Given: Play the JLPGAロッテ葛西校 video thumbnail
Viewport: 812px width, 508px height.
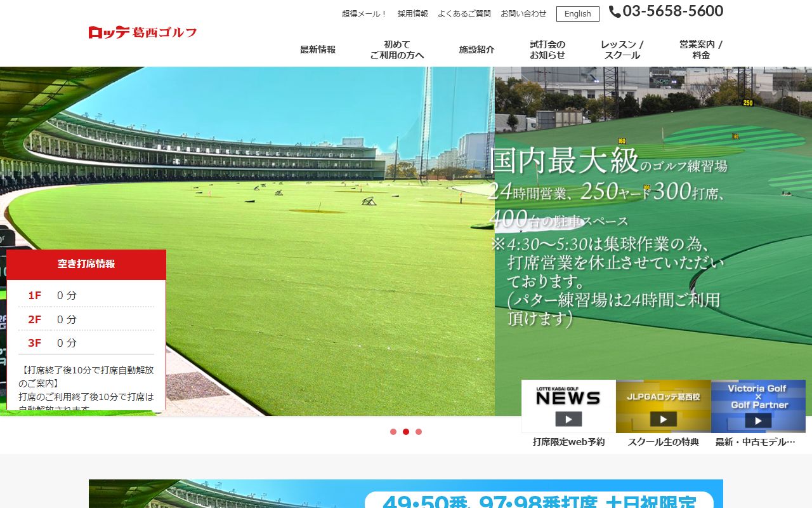Looking at the screenshot, I should [x=664, y=406].
